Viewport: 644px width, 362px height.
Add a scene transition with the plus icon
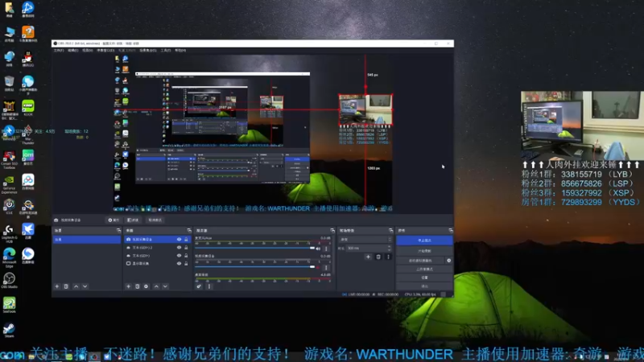click(368, 257)
